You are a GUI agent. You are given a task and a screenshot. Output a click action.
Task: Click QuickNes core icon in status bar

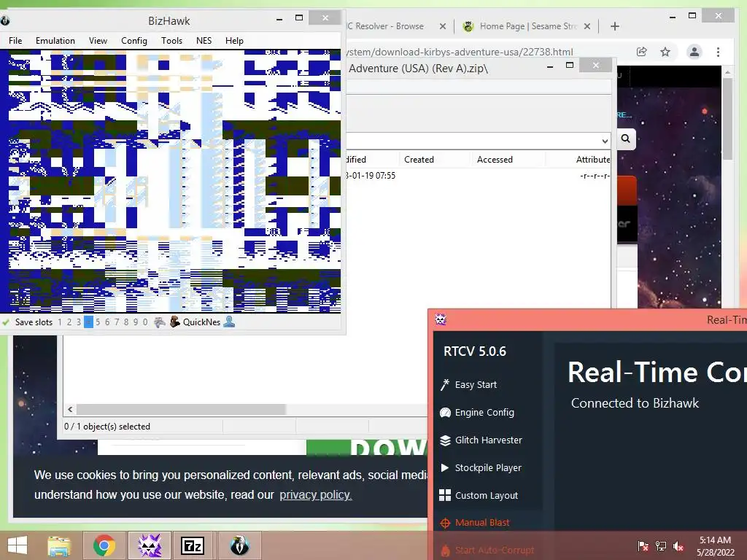[175, 322]
